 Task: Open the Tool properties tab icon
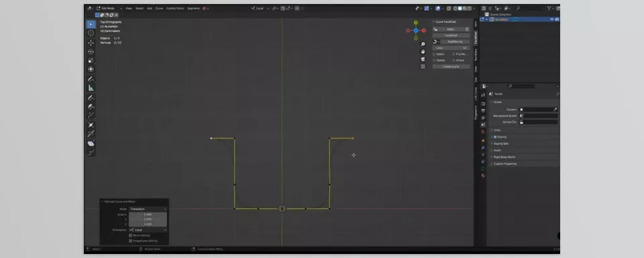pyautogui.click(x=483, y=94)
